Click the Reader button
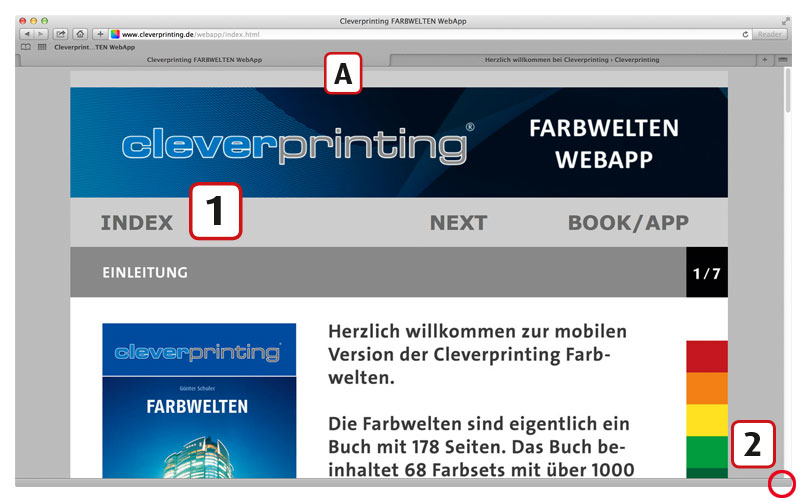 [769, 34]
